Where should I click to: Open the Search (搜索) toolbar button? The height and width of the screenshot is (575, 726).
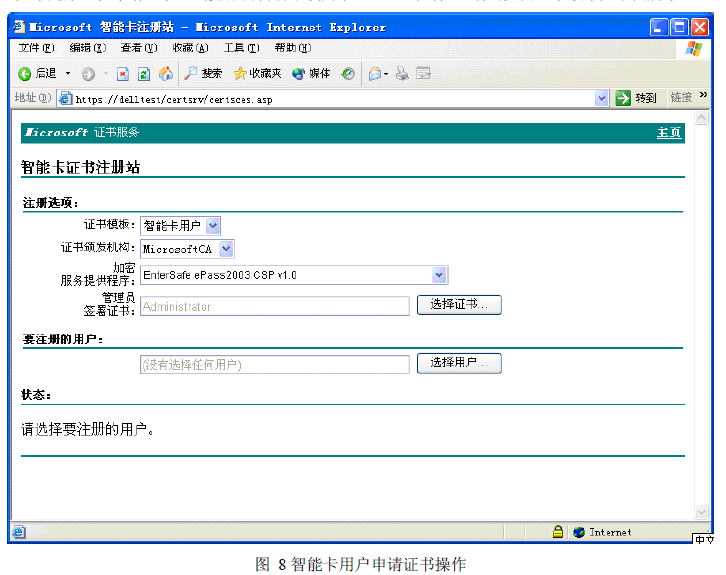203,73
